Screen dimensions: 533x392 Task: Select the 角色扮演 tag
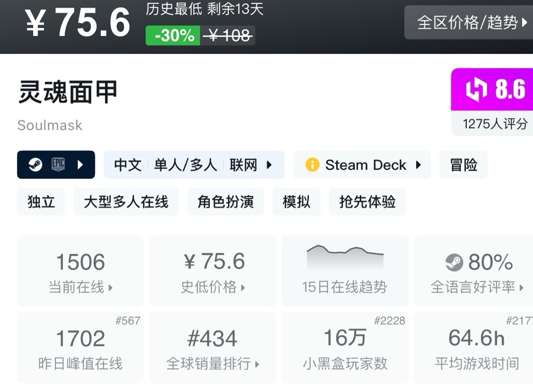(x=226, y=201)
